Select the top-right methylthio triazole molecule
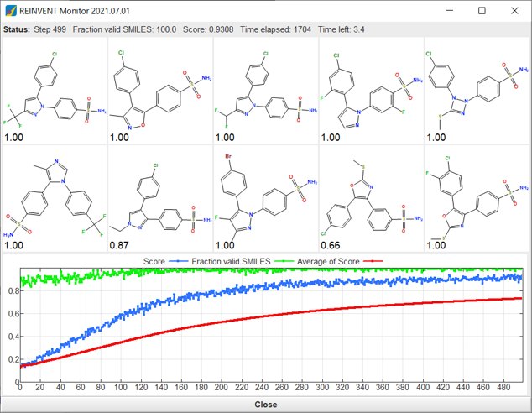The width and height of the screenshot is (532, 413). [477, 91]
